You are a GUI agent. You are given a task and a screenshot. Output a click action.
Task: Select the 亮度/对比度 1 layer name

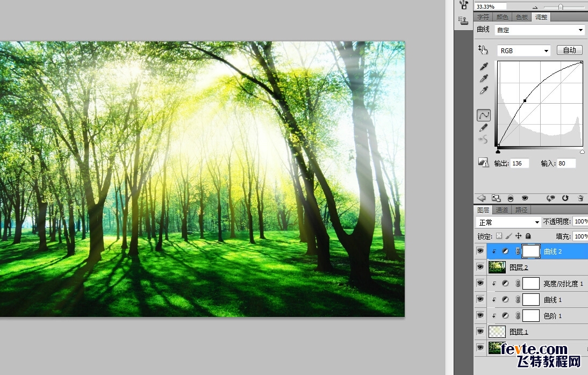coord(563,284)
